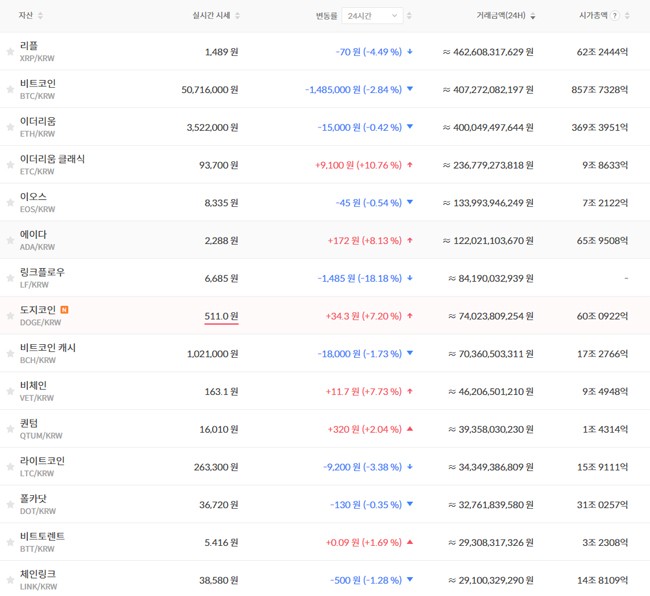The height and width of the screenshot is (596, 650).
Task: Click the star icon for DOT/KRW
Action: (10, 505)
